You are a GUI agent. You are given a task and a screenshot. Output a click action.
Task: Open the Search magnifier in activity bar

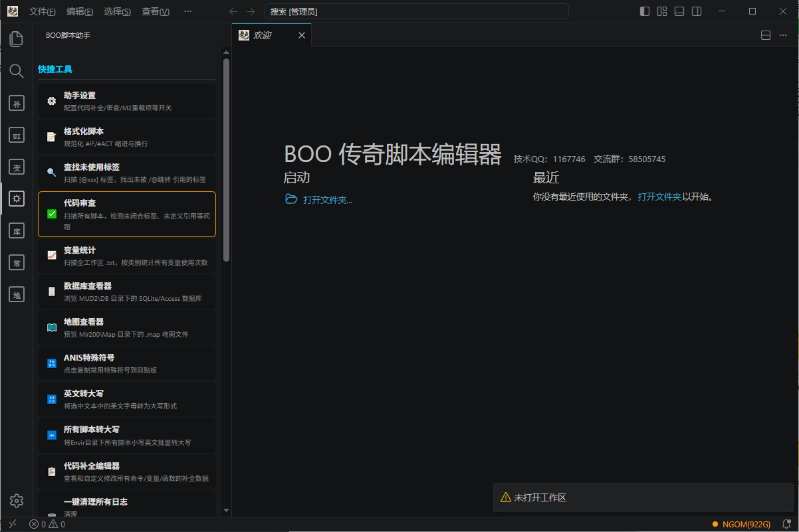pyautogui.click(x=17, y=70)
